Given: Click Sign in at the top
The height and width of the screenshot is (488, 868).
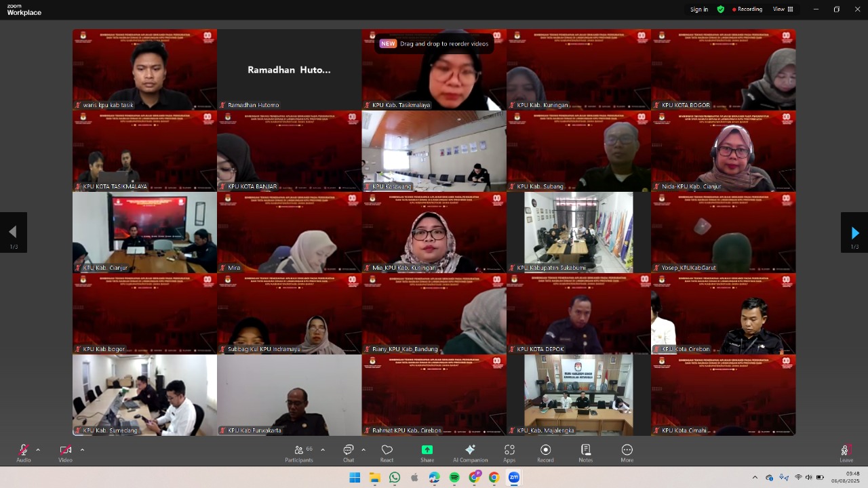Looking at the screenshot, I should coord(699,9).
